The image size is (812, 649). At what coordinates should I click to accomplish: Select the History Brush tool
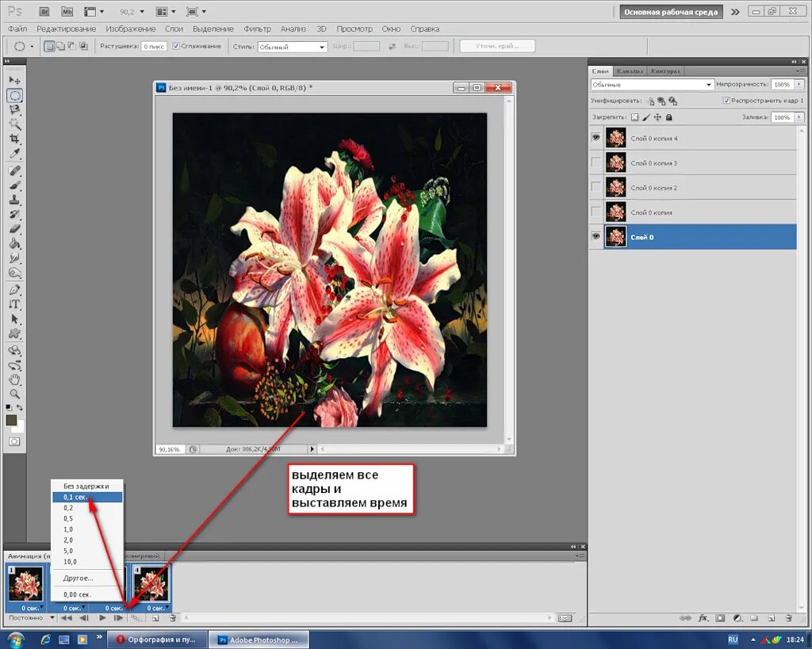point(14,214)
